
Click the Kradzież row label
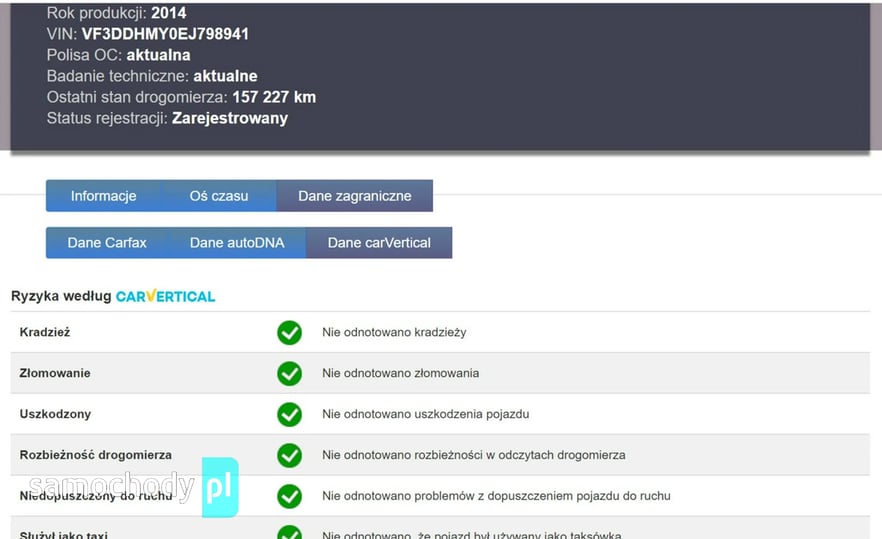(45, 332)
